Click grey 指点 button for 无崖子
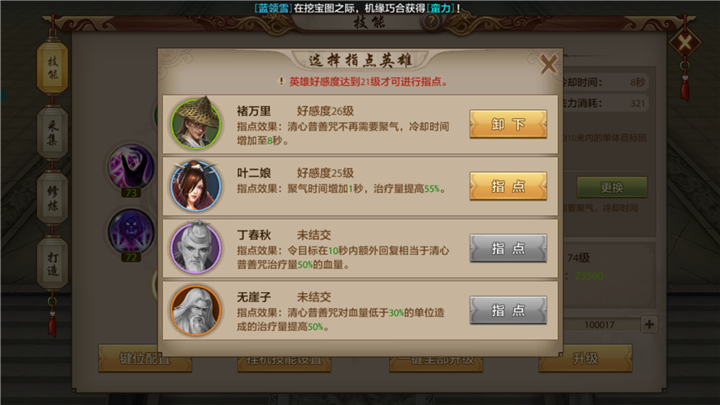Viewport: 720px width, 405px height. [508, 310]
